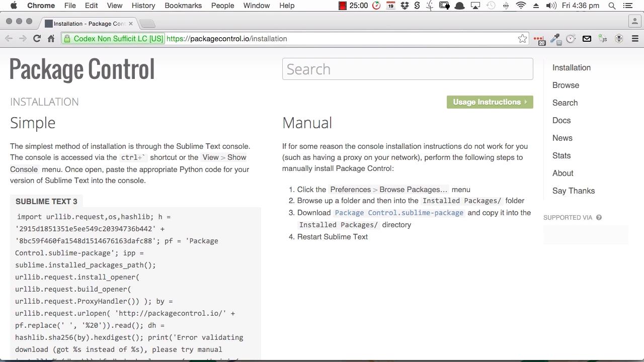
Task: Open the Dropbox menu bar icon
Action: coord(404,6)
